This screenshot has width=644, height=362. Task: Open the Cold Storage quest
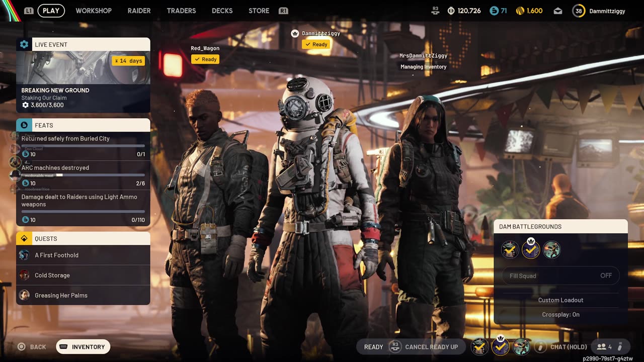(x=83, y=275)
